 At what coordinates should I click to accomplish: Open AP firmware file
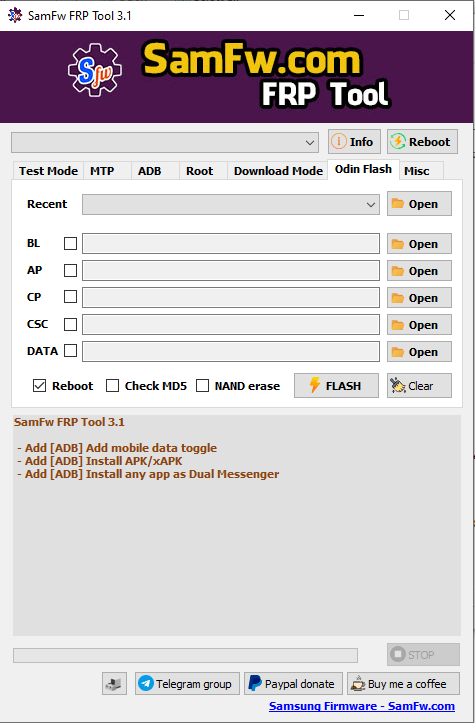pyautogui.click(x=419, y=271)
